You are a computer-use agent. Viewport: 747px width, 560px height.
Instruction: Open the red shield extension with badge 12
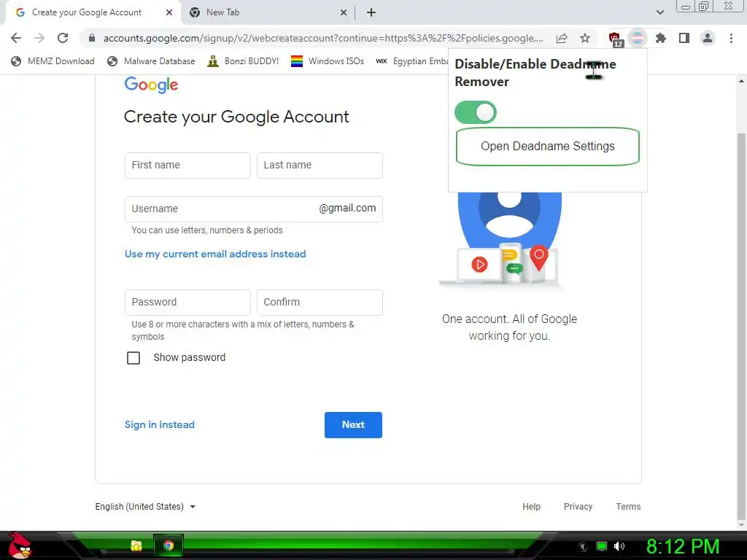(615, 39)
